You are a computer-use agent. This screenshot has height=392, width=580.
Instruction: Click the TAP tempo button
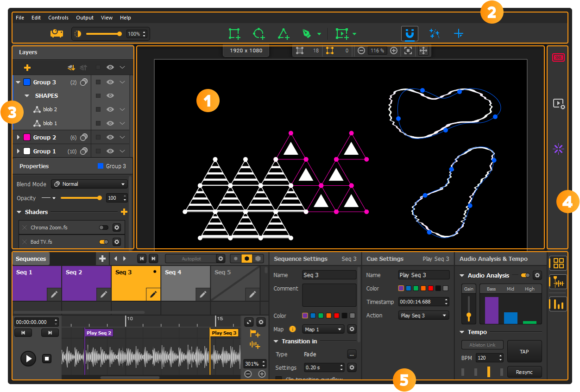click(524, 351)
